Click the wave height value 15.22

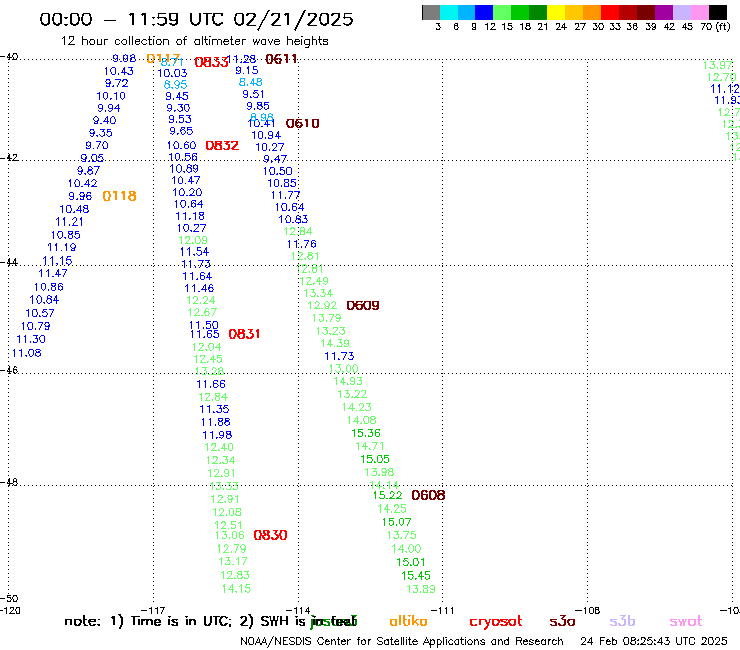tap(387, 495)
